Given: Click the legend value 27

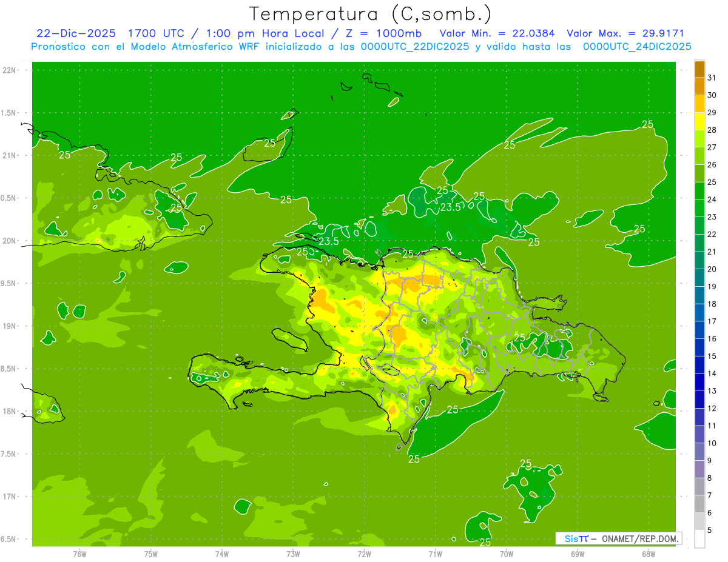Looking at the screenshot, I should pyautogui.click(x=712, y=147).
